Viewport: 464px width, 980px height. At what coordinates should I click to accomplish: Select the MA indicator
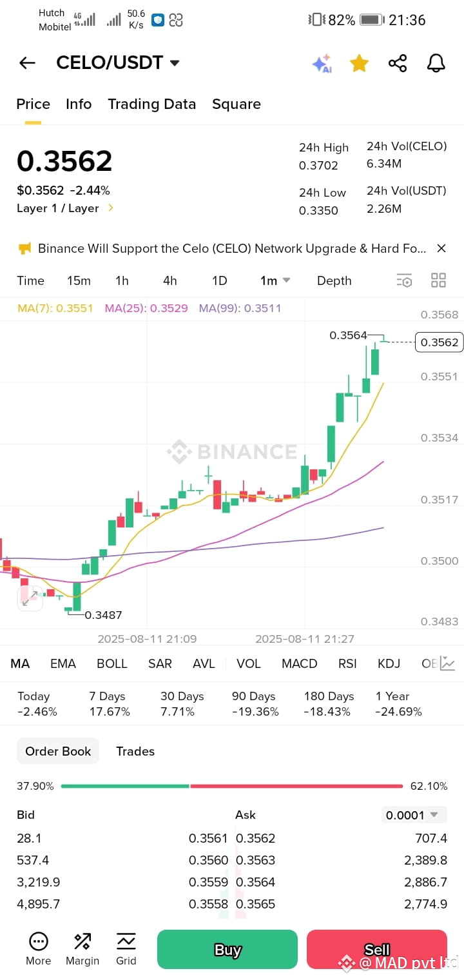(20, 663)
